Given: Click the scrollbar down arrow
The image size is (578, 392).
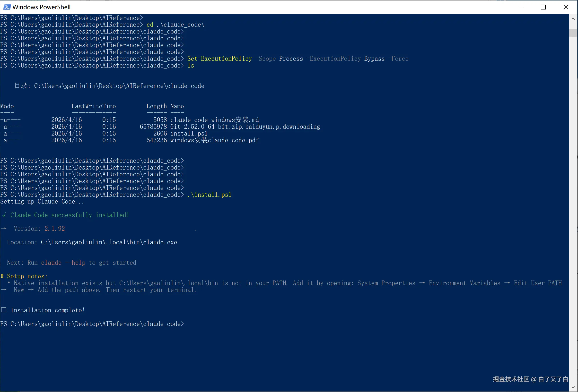Looking at the screenshot, I should [573, 387].
